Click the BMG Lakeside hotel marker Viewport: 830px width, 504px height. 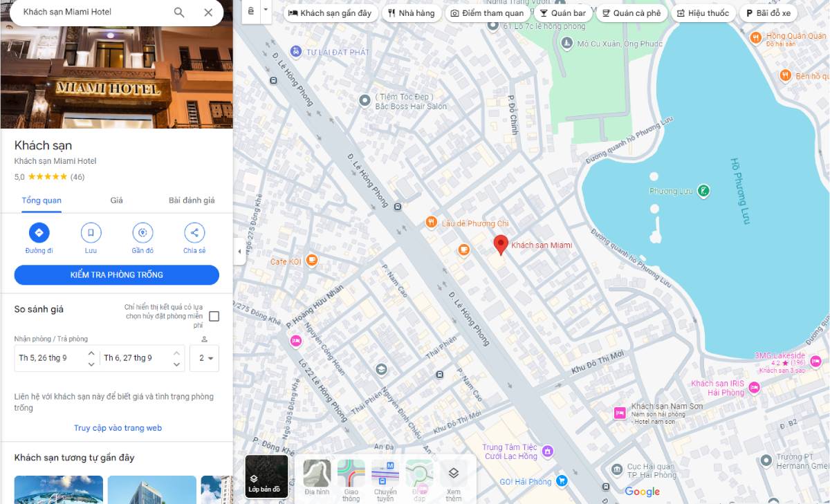(816, 361)
